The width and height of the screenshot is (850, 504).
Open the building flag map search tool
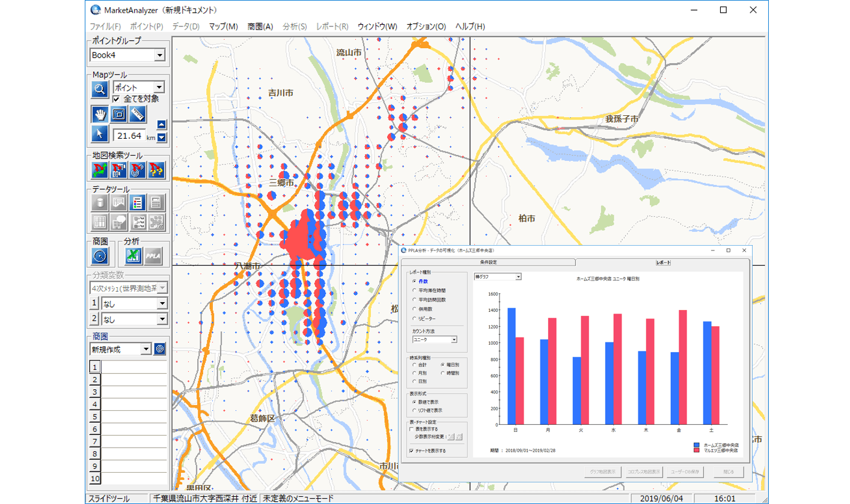(118, 170)
